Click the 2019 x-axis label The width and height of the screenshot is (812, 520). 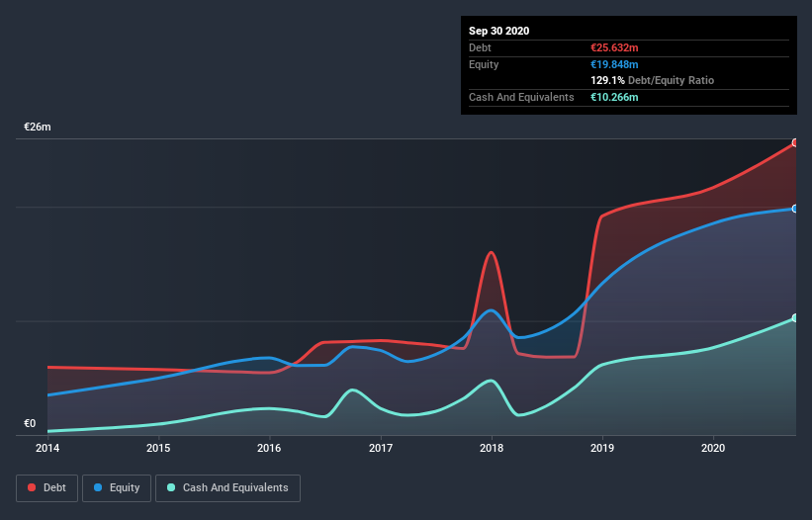click(x=602, y=448)
